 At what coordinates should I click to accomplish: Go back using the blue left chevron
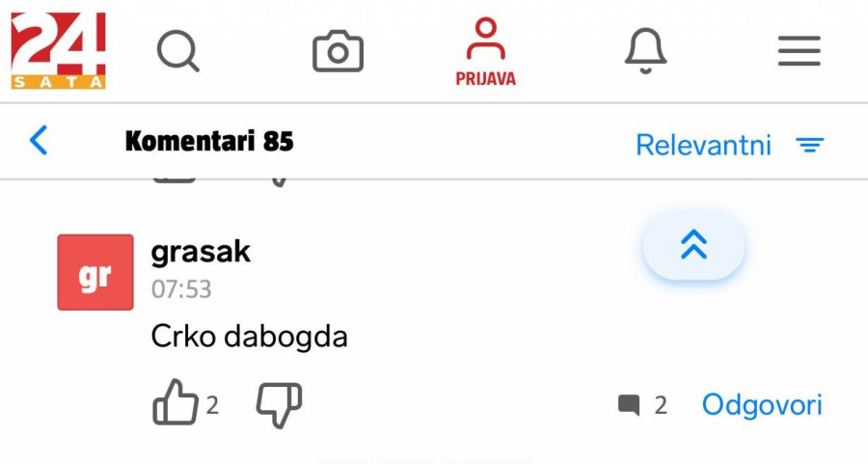click(x=39, y=140)
